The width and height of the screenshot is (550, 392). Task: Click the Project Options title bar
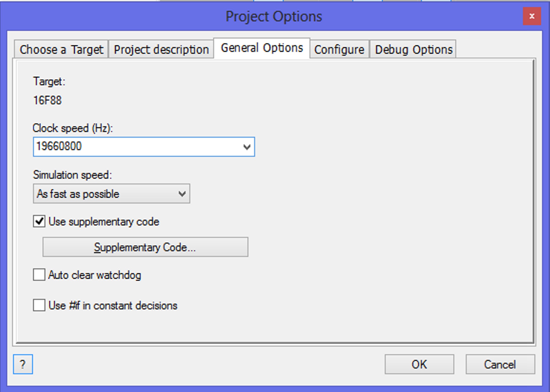(x=273, y=16)
